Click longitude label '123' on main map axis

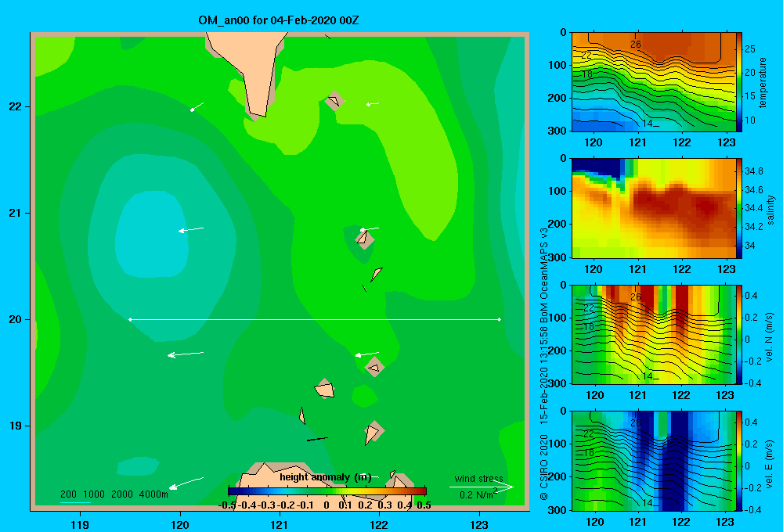(479, 524)
